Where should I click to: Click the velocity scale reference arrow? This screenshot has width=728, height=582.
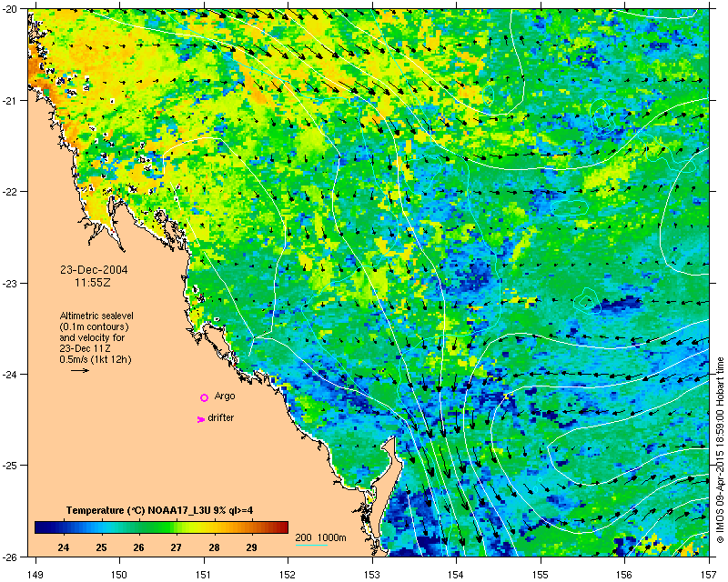(x=80, y=370)
